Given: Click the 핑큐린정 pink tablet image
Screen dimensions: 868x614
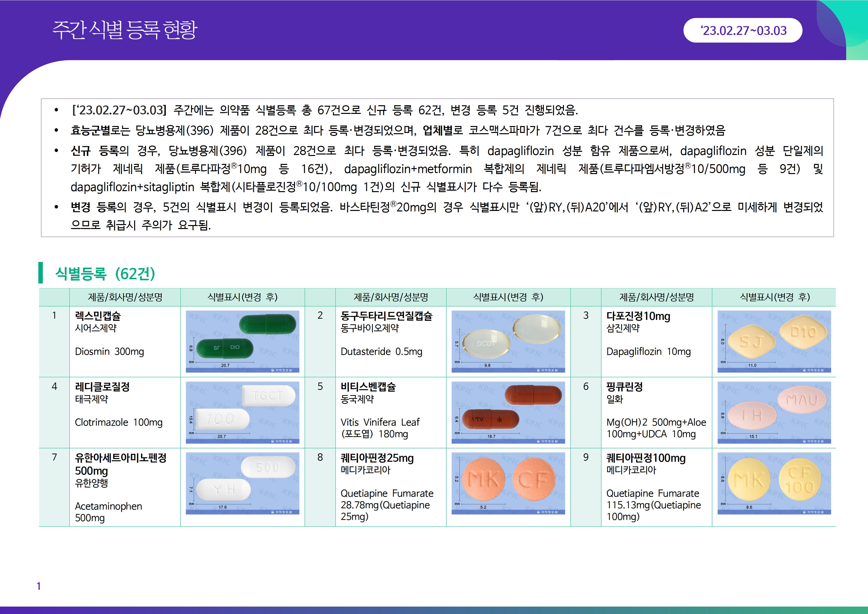Looking at the screenshot, I should pyautogui.click(x=774, y=412).
